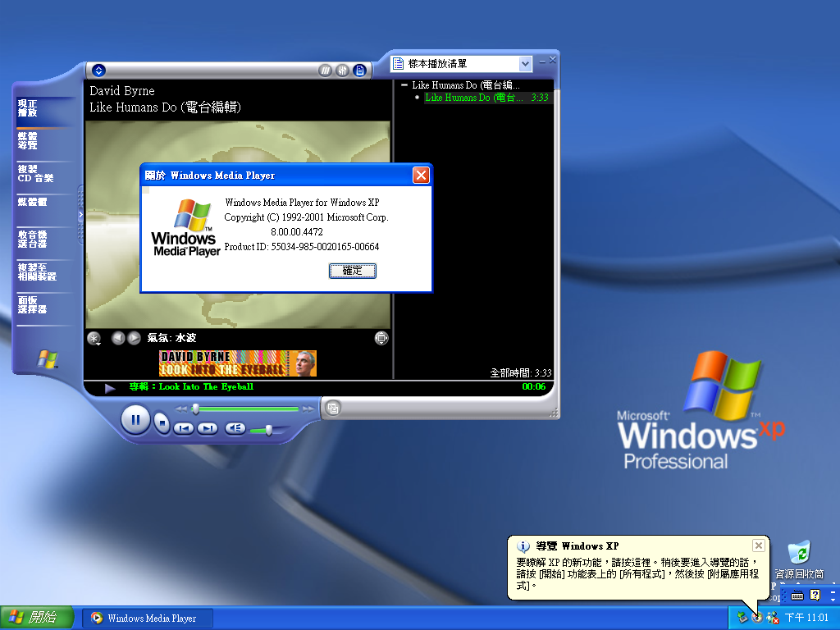The width and height of the screenshot is (840, 630).
Task: Adjust the volume slider
Action: coord(268,430)
